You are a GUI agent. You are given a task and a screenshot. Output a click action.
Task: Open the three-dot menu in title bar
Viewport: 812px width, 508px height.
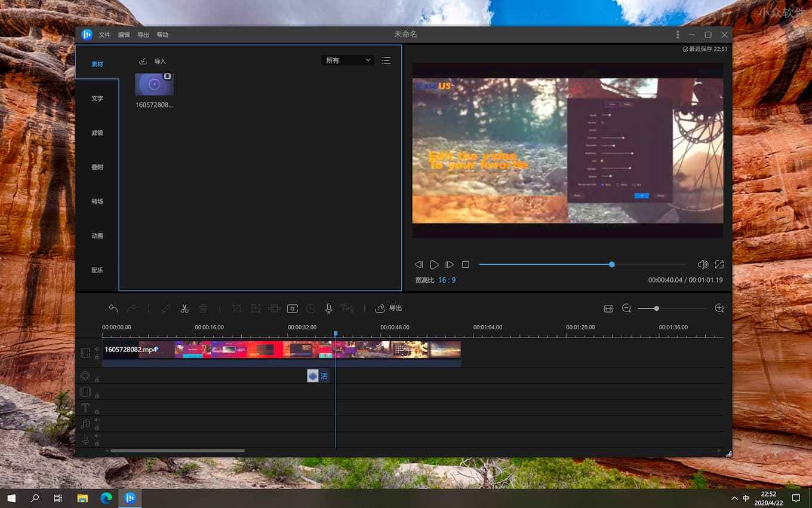[678, 35]
